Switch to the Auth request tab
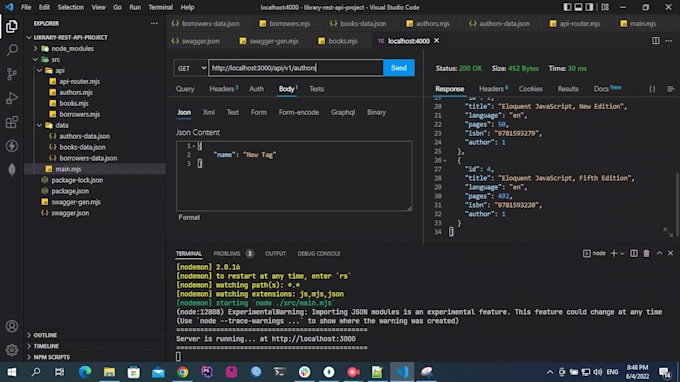The image size is (680, 382). [256, 89]
